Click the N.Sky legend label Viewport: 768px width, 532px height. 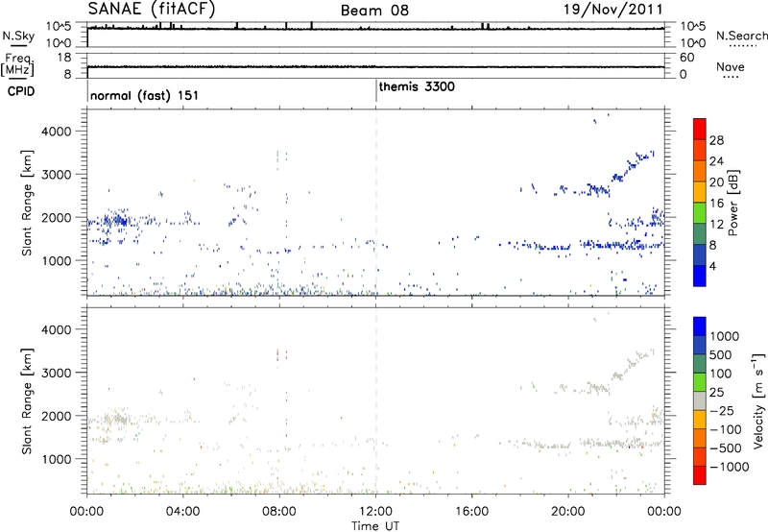point(18,36)
